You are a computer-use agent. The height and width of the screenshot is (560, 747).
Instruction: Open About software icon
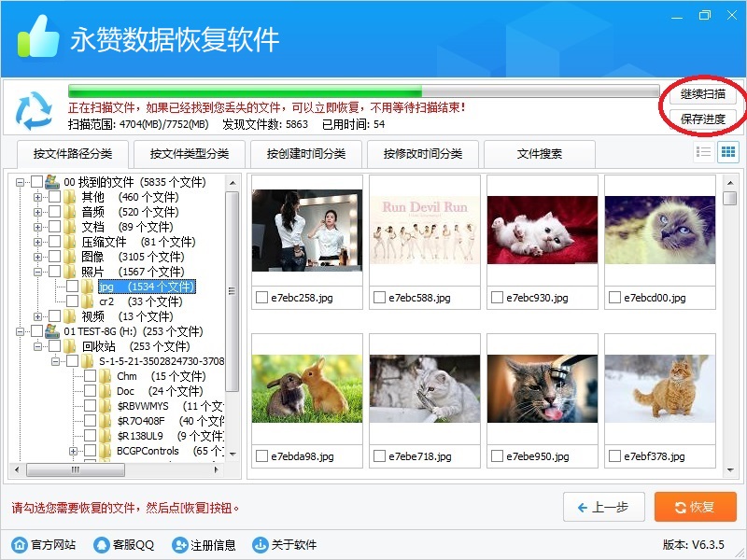click(x=261, y=545)
